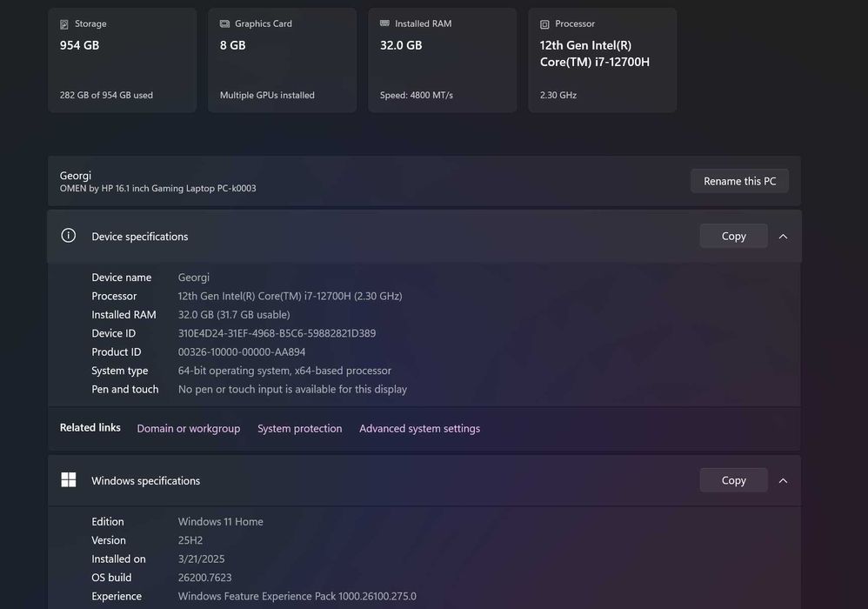Click the Device name value Georgi
The image size is (868, 609).
194,278
